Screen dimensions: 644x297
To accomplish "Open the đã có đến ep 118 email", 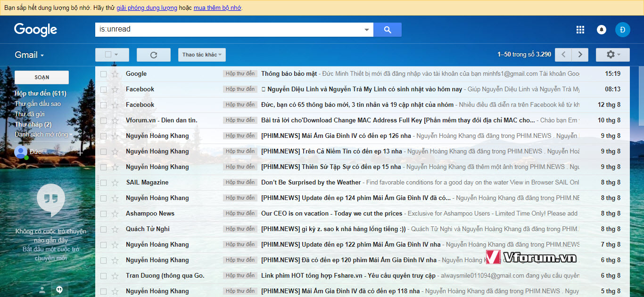I will click(x=362, y=291).
